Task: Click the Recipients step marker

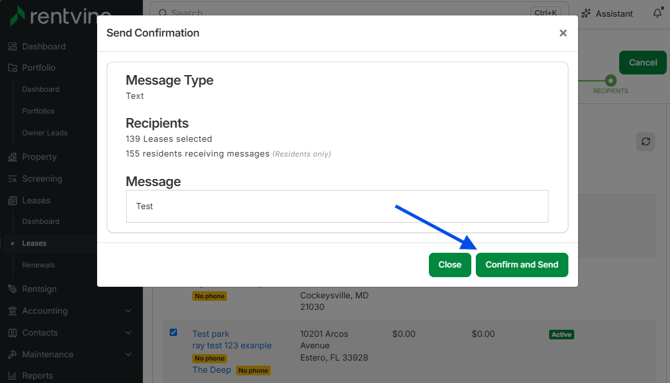Action: (x=610, y=80)
